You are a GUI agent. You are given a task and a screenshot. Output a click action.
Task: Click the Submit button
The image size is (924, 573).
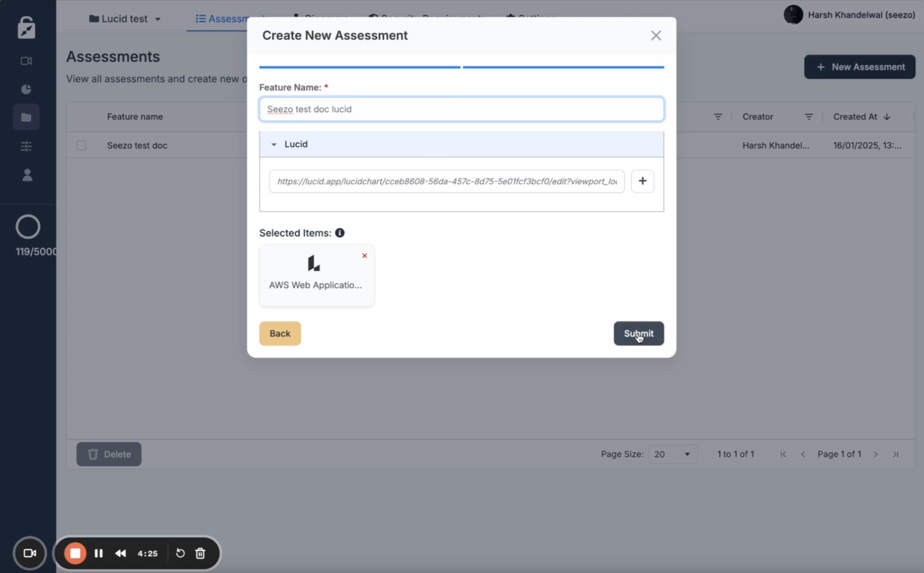pos(639,333)
